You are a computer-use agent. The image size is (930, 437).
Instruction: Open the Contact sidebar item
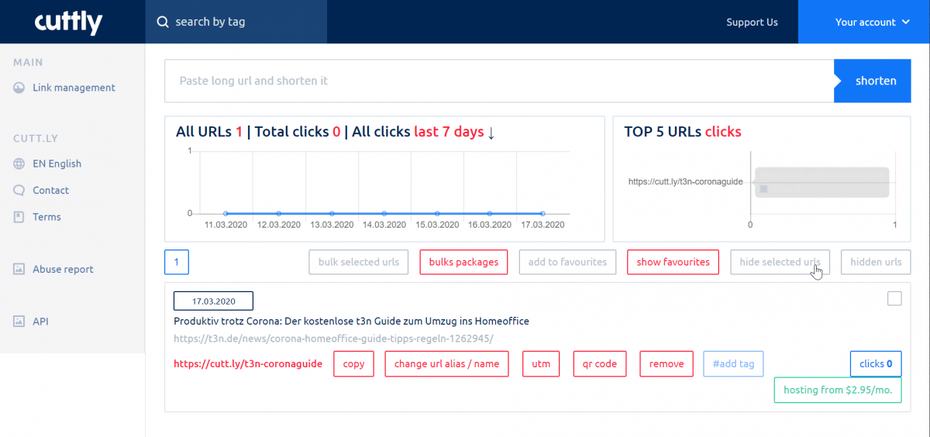point(50,190)
